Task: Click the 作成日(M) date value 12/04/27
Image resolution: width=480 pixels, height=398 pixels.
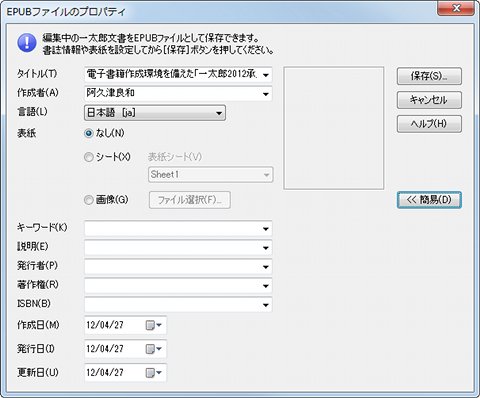Action: (105, 325)
